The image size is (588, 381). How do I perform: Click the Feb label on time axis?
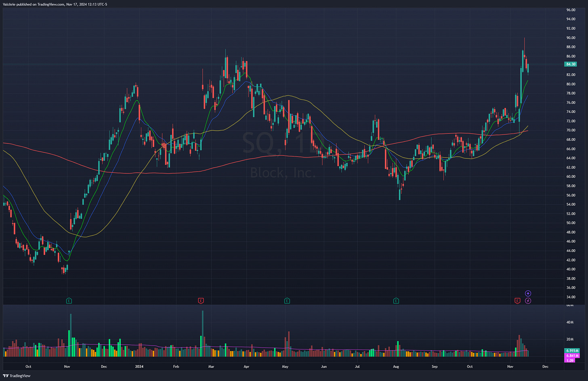176,367
